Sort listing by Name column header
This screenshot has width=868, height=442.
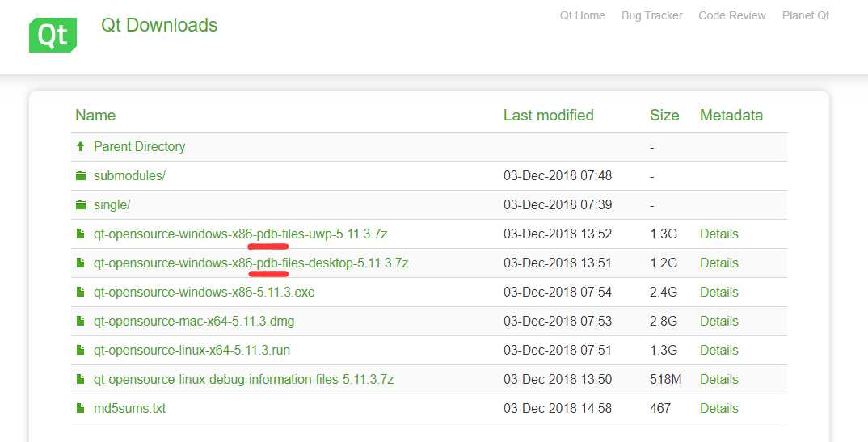pyautogui.click(x=95, y=115)
